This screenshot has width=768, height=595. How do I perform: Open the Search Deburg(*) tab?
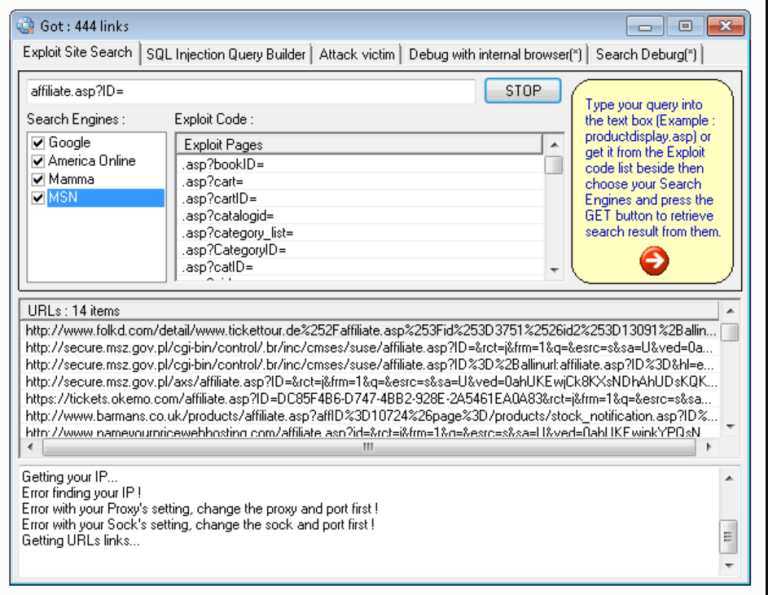[x=646, y=54]
